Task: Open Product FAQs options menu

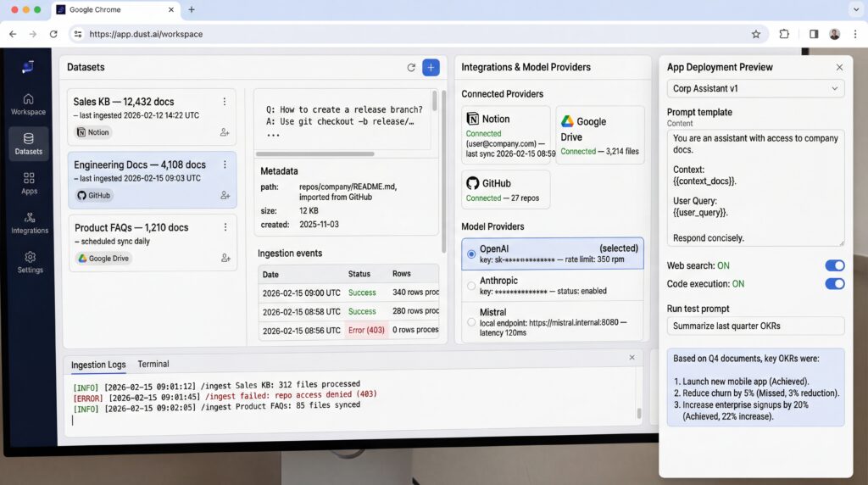Action: point(225,227)
